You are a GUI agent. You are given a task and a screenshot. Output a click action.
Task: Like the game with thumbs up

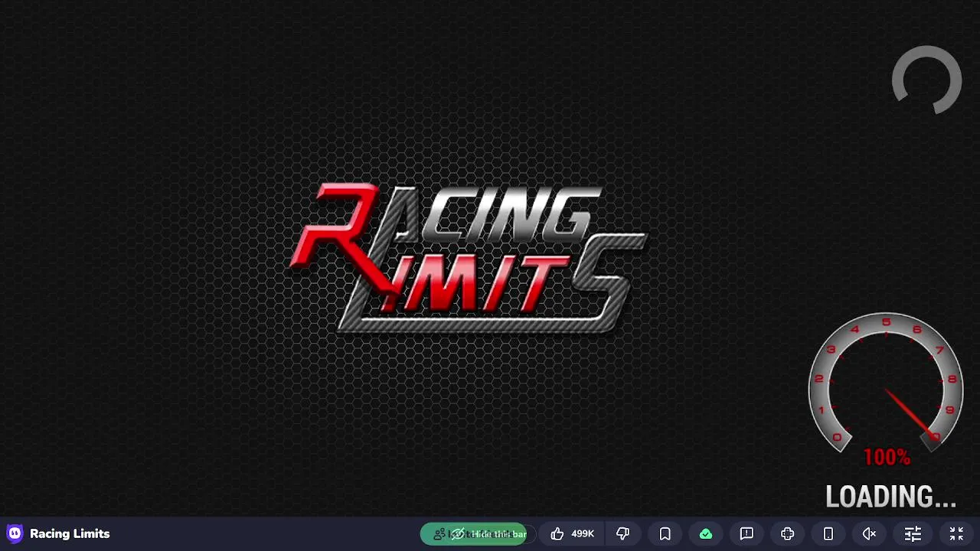[557, 534]
